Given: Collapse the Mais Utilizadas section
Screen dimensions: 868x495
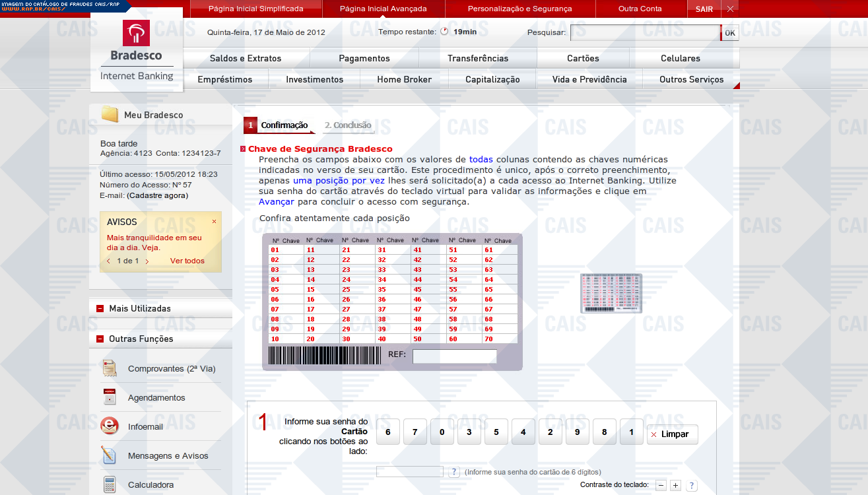Looking at the screenshot, I should click(100, 308).
